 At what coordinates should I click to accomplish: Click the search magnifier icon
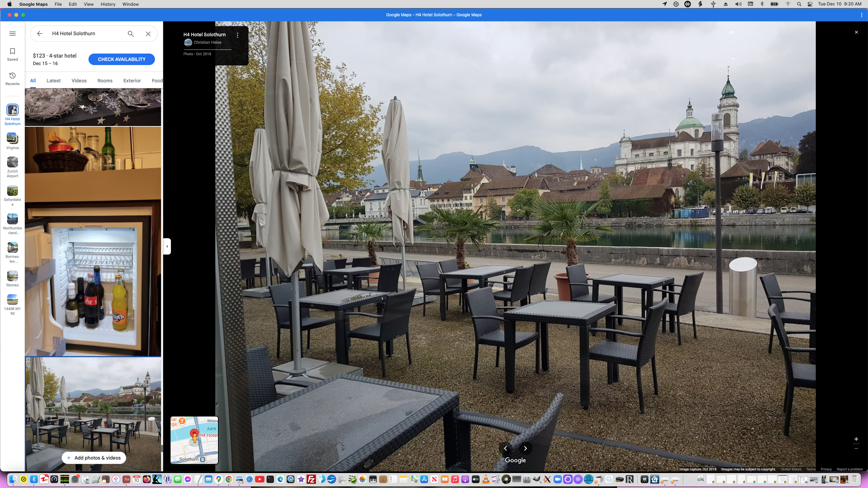(131, 34)
